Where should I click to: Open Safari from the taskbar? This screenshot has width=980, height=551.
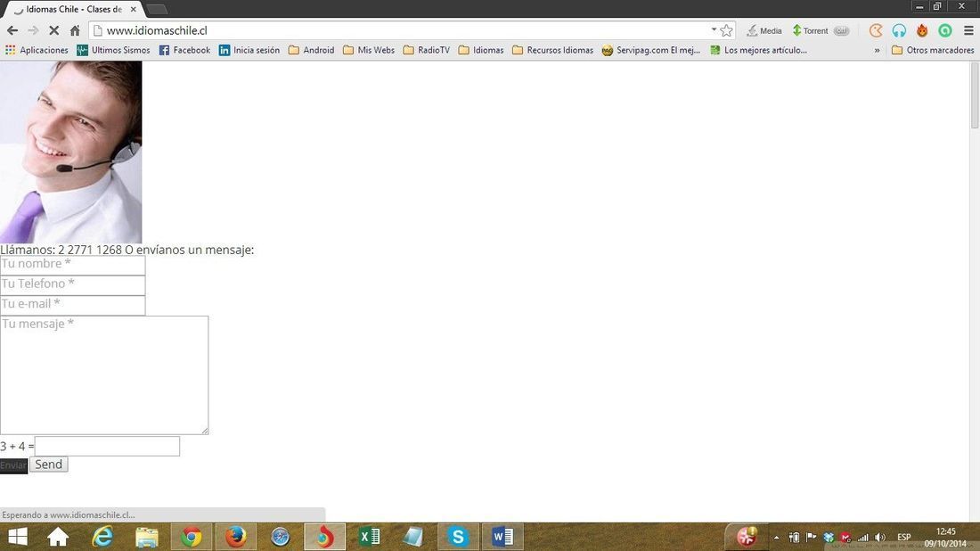(x=280, y=537)
